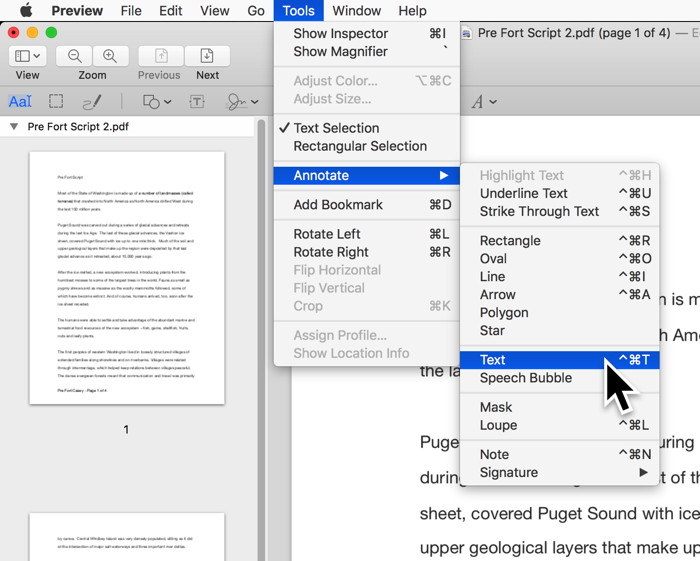
Task: Select Note annotation
Action: [559, 454]
